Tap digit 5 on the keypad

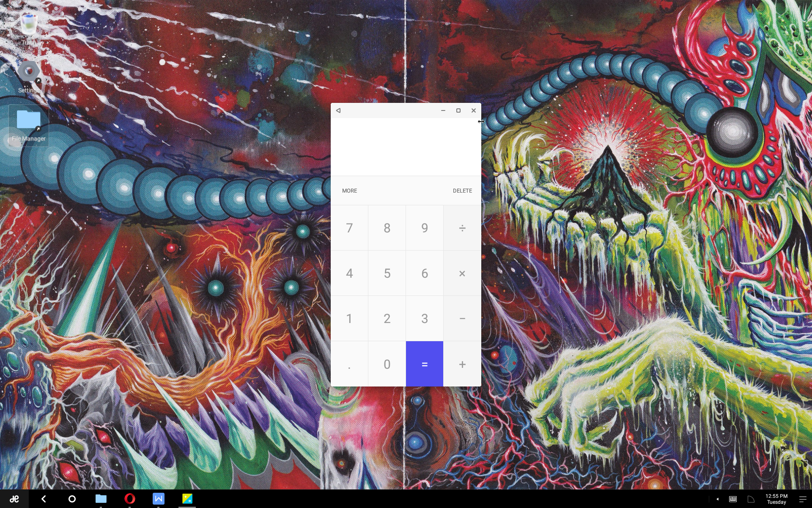[387, 273]
